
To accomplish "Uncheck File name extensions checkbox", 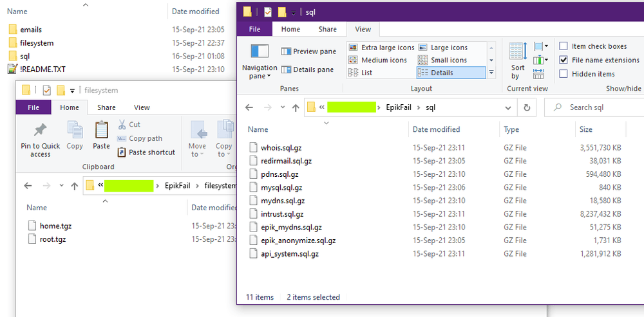I will [563, 60].
